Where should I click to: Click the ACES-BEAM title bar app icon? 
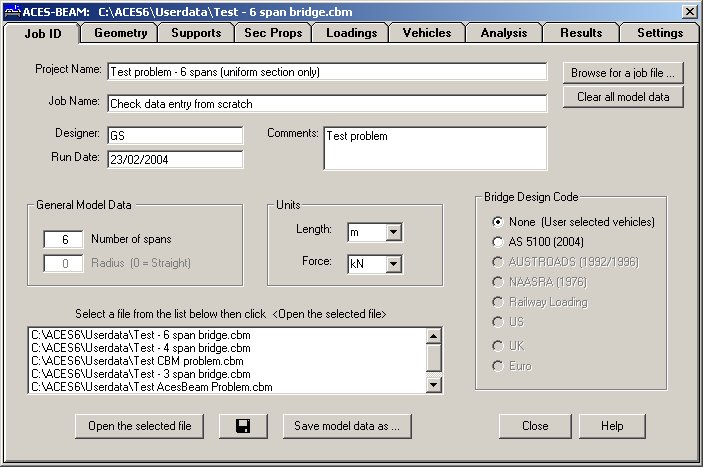pos(12,10)
